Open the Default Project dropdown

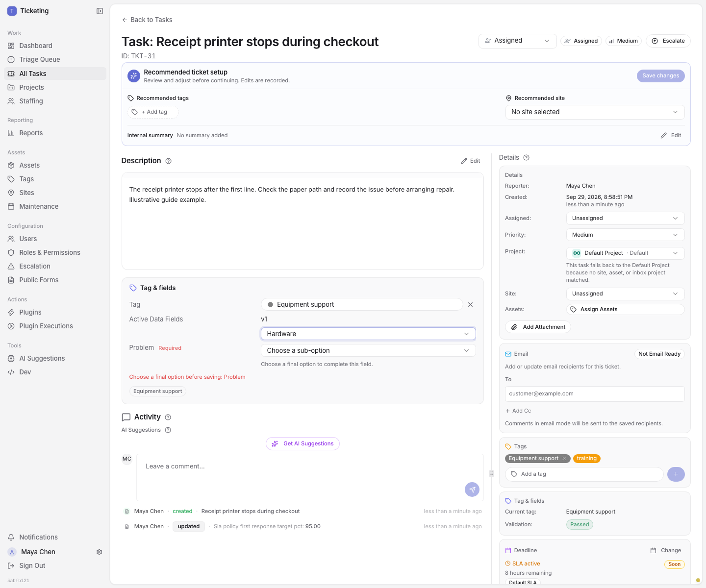(625, 253)
